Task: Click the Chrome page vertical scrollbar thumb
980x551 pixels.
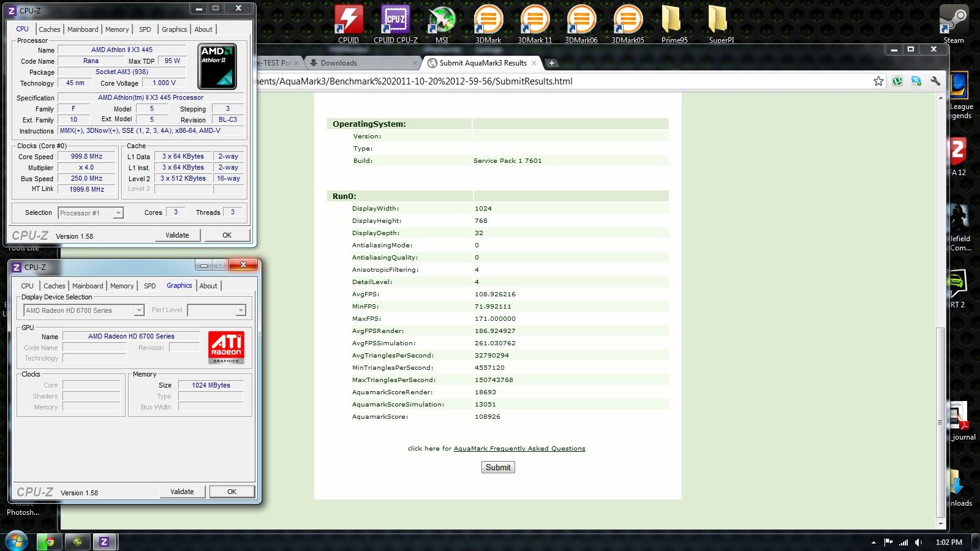Action: pyautogui.click(x=940, y=422)
